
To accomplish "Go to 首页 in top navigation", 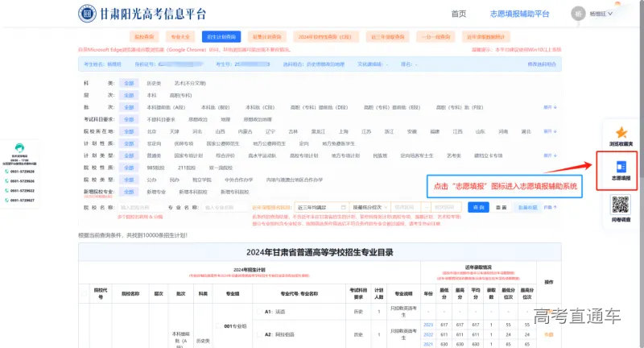I will (459, 14).
